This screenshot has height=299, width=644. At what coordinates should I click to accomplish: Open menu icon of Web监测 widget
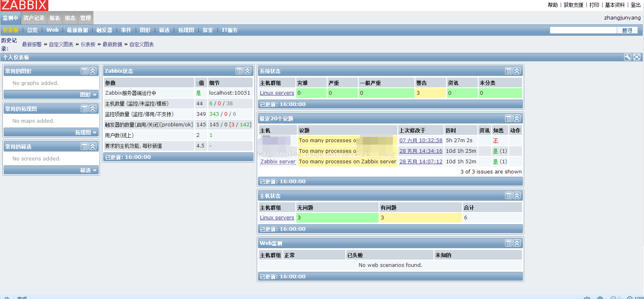pyautogui.click(x=509, y=243)
